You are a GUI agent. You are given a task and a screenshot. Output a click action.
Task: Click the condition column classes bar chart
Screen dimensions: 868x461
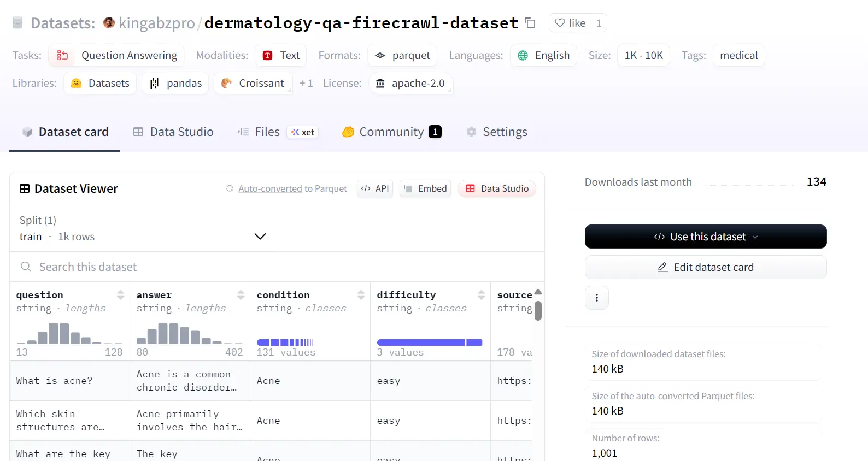coord(285,342)
